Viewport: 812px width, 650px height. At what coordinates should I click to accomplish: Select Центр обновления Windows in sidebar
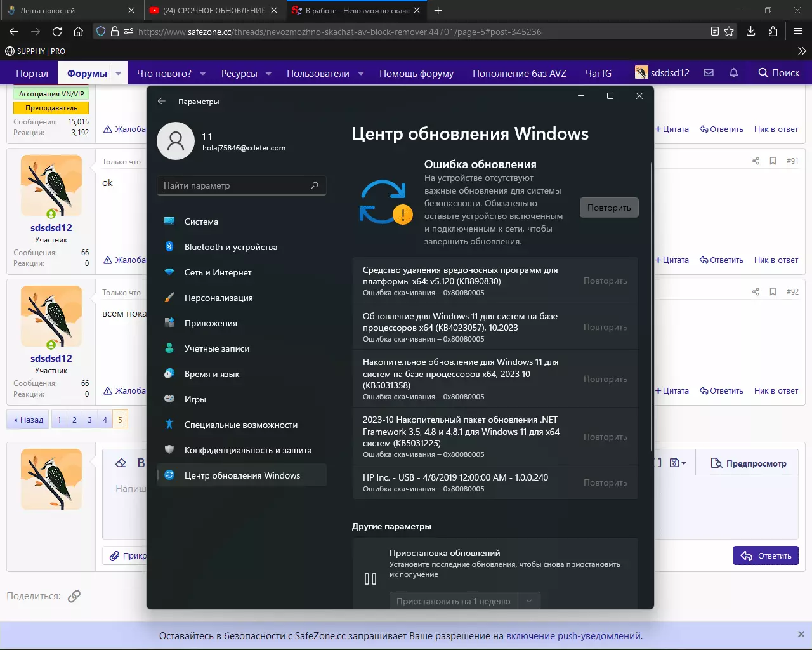[x=241, y=475]
